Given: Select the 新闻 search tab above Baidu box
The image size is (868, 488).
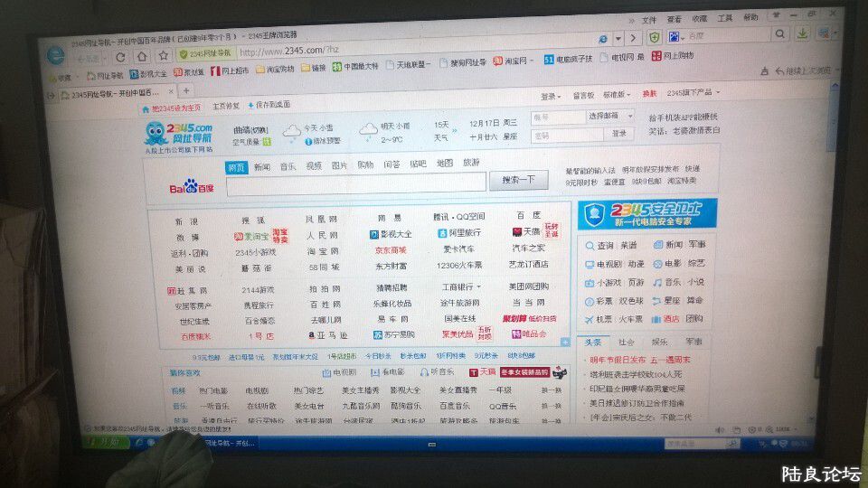Looking at the screenshot, I should pos(262,166).
